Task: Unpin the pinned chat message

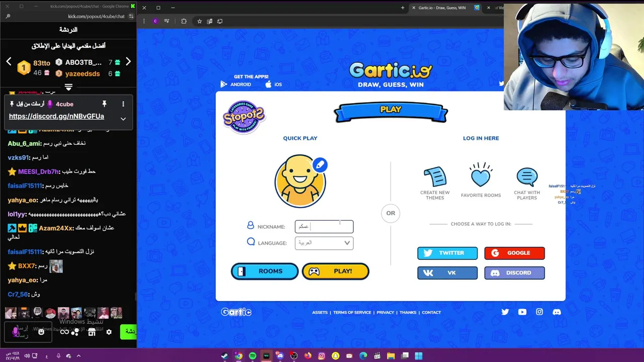Action: point(104,104)
